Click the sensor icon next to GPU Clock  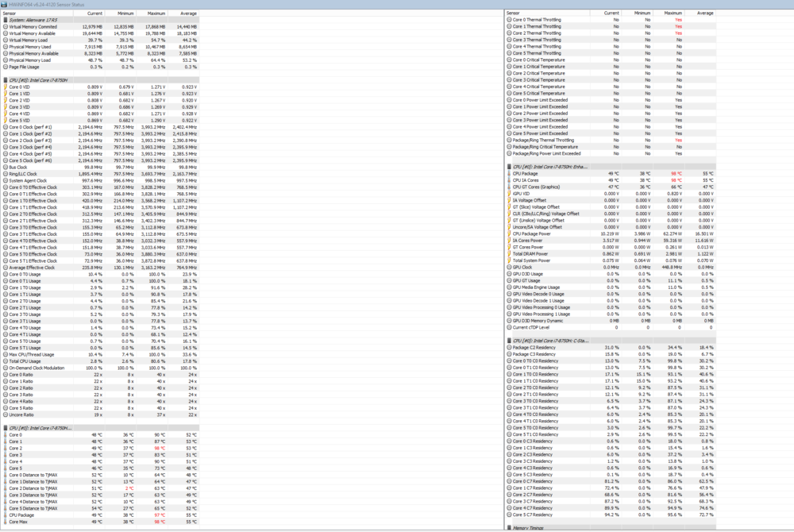[508, 267]
